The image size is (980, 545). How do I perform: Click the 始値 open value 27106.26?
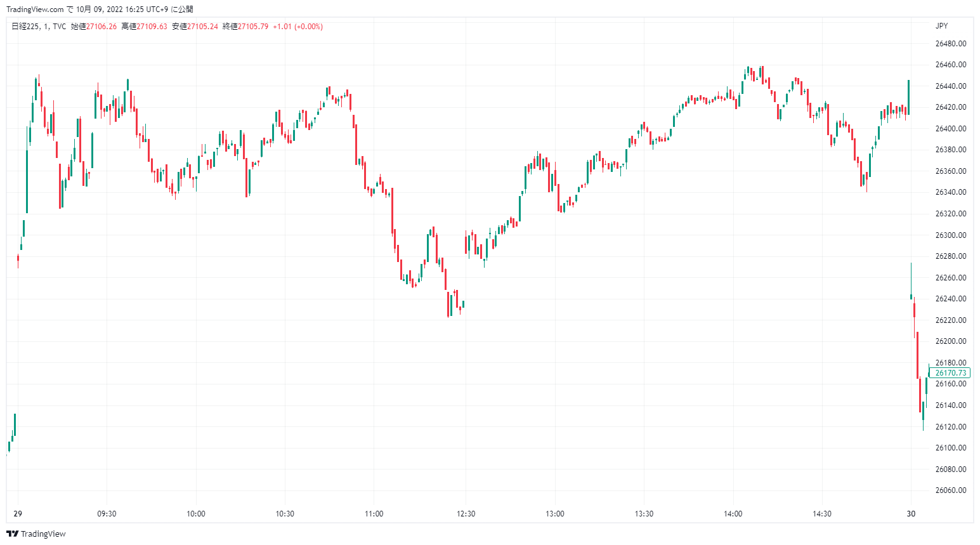pyautogui.click(x=101, y=27)
